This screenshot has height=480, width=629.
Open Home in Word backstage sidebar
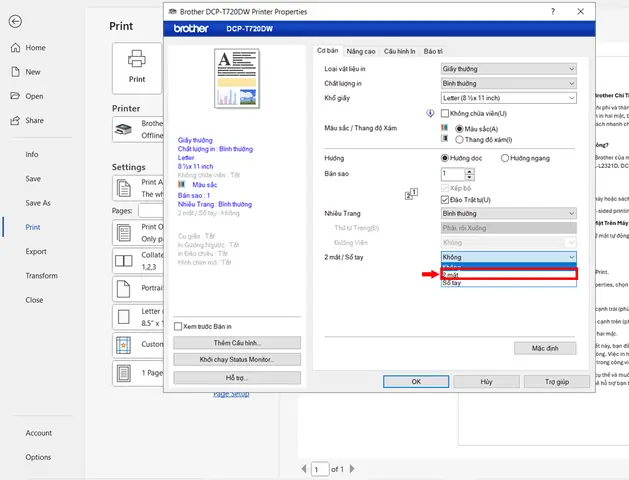tap(28, 48)
